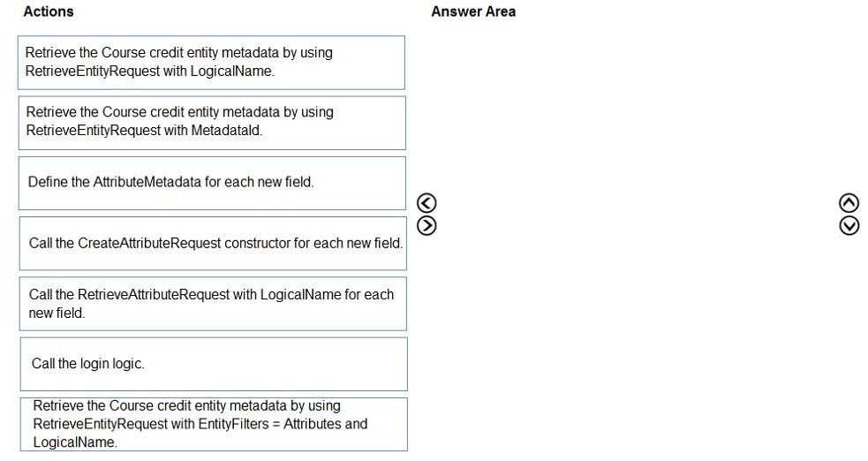Select Call the login logic action
This screenshot has height=461, width=868.
[214, 364]
